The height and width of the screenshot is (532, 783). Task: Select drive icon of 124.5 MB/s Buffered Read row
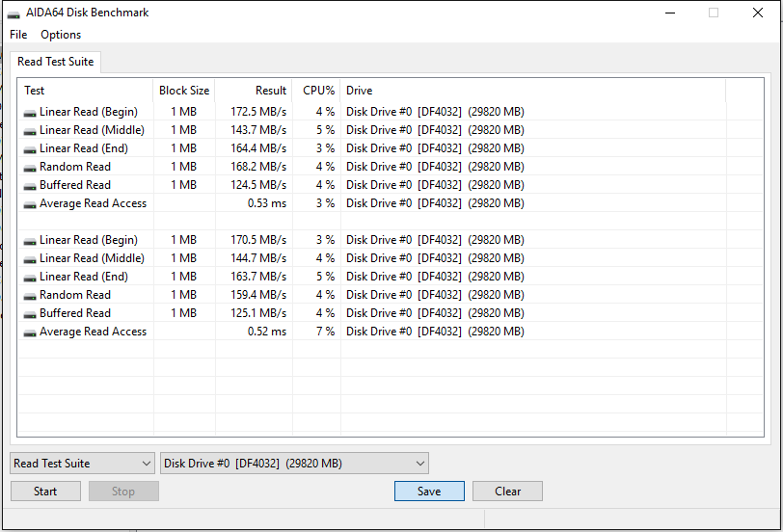[30, 185]
